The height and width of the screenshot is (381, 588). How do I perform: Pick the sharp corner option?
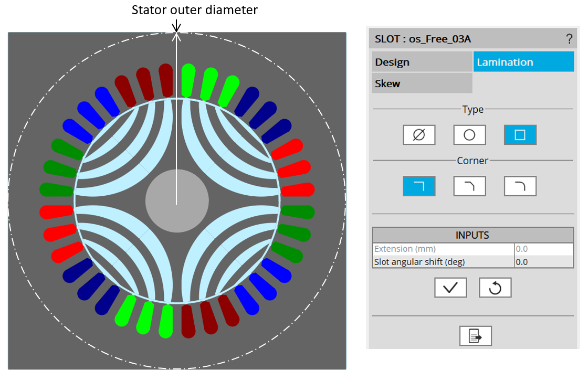(x=419, y=186)
